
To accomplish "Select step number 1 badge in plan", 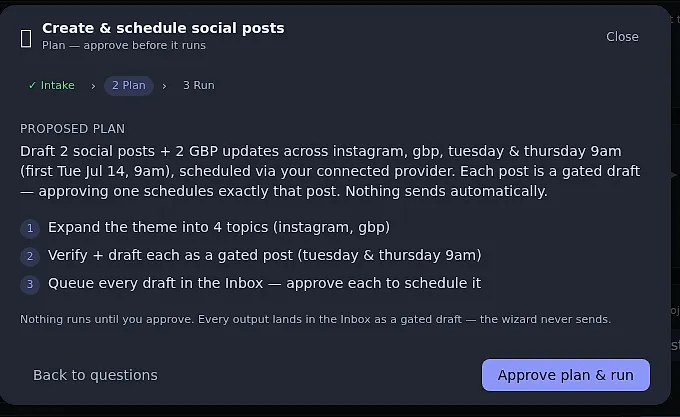I will tap(30, 228).
